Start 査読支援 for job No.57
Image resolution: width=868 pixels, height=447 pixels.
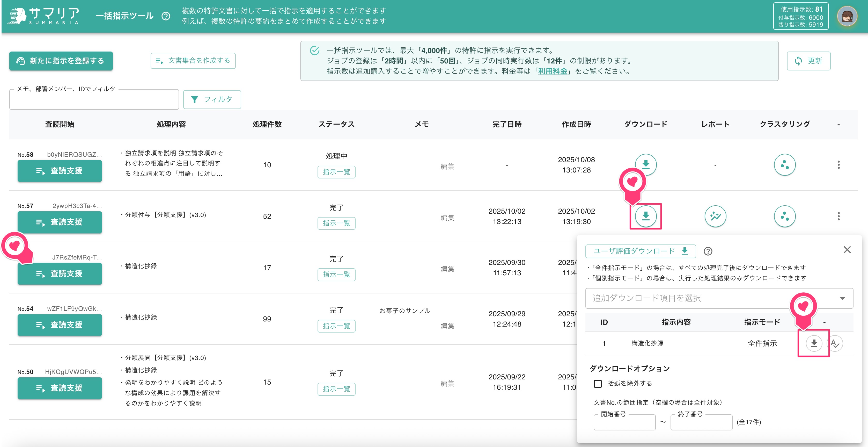tap(60, 222)
